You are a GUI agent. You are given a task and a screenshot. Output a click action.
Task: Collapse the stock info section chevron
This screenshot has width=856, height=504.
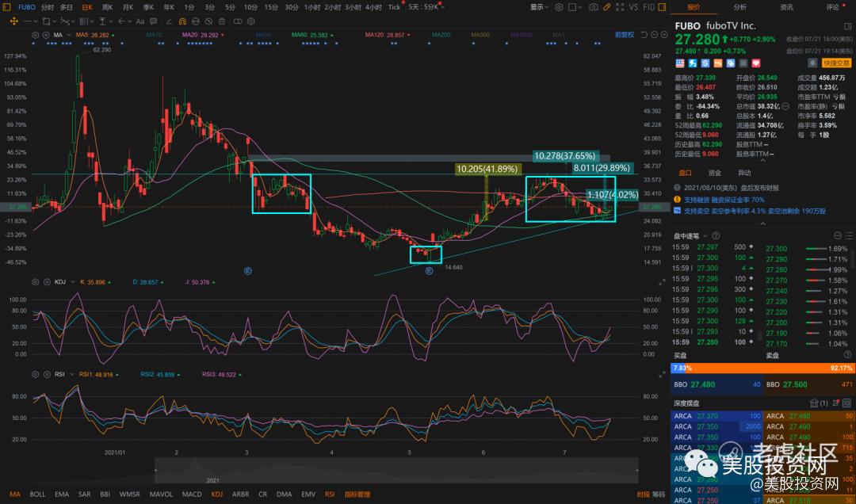pos(762,161)
